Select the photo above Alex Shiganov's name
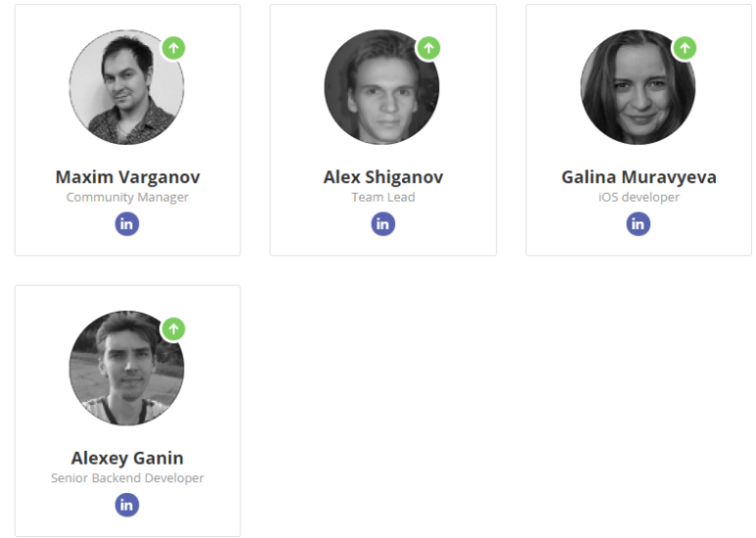The height and width of the screenshot is (538, 756). click(381, 87)
